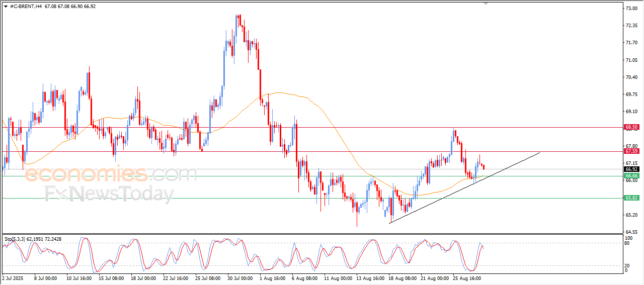Click the 67.80 value on price axis
Image resolution: width=644 pixels, height=285 pixels.
631,146
